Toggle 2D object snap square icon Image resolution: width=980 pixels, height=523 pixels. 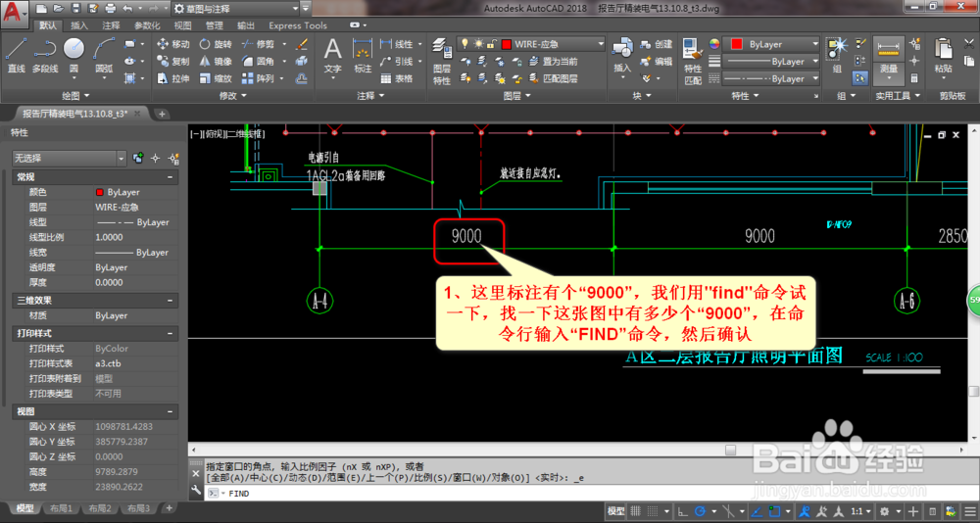point(775,511)
